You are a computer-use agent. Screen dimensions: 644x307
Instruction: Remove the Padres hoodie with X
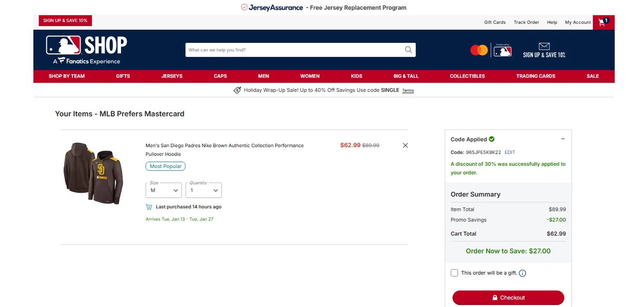405,145
